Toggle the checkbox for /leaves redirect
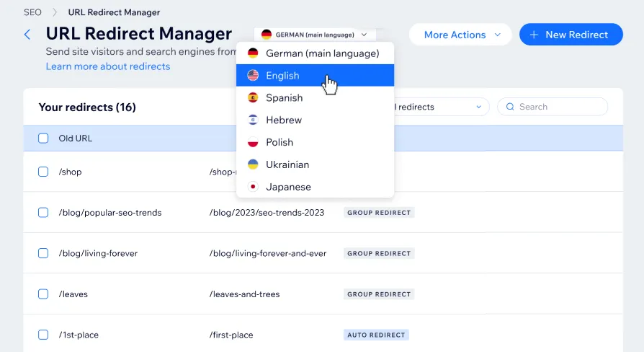This screenshot has height=352, width=644. [x=43, y=294]
